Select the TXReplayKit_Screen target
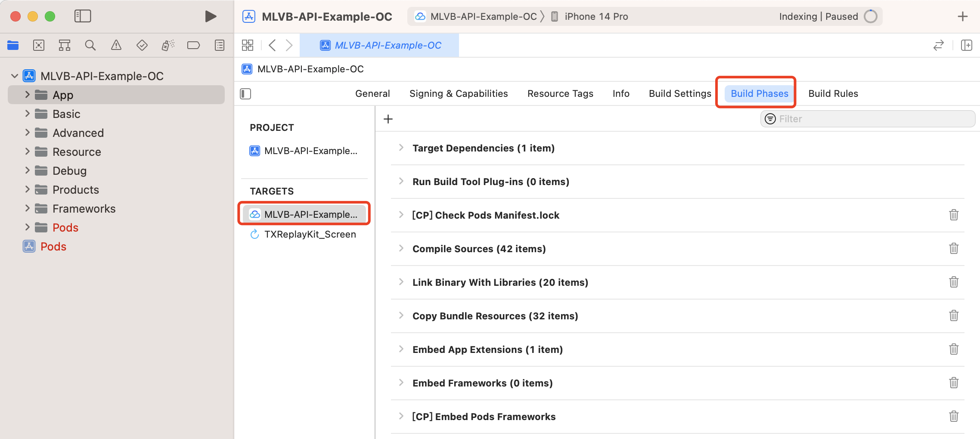980x439 pixels. (x=310, y=234)
